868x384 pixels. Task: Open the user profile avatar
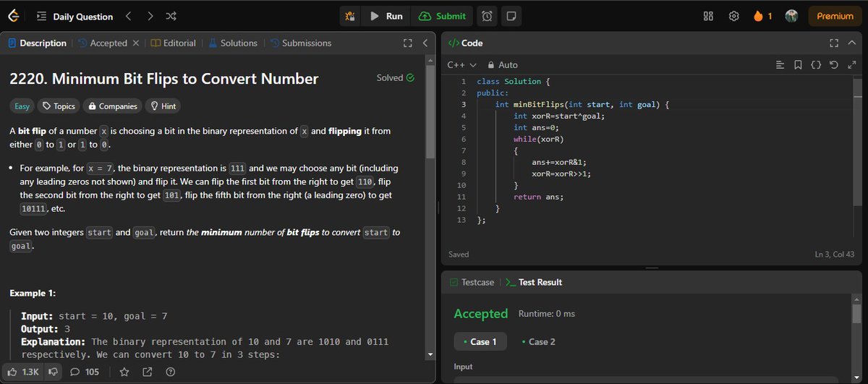[791, 16]
